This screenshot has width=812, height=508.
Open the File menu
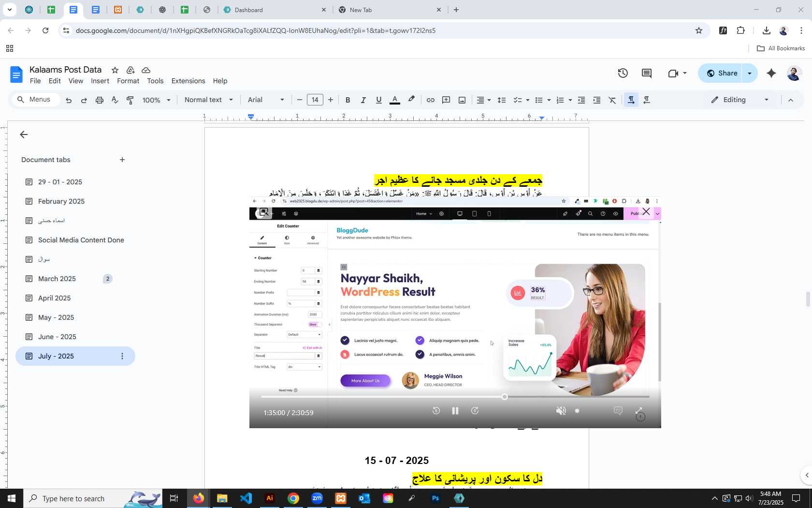[35, 81]
